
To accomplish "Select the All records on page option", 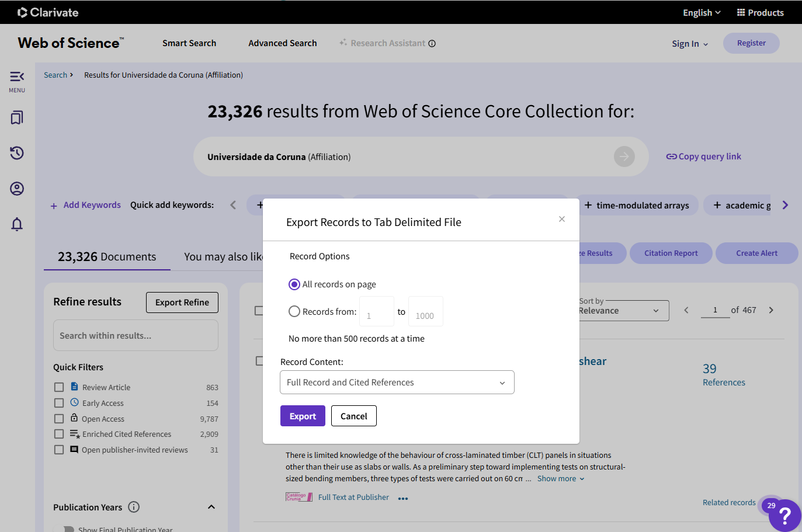I will pyautogui.click(x=294, y=284).
